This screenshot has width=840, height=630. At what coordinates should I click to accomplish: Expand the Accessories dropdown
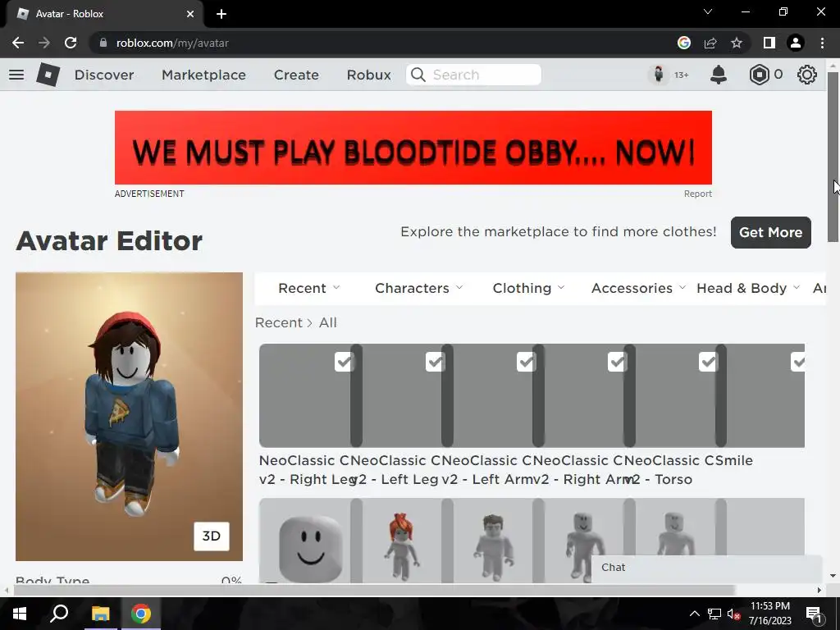[638, 288]
